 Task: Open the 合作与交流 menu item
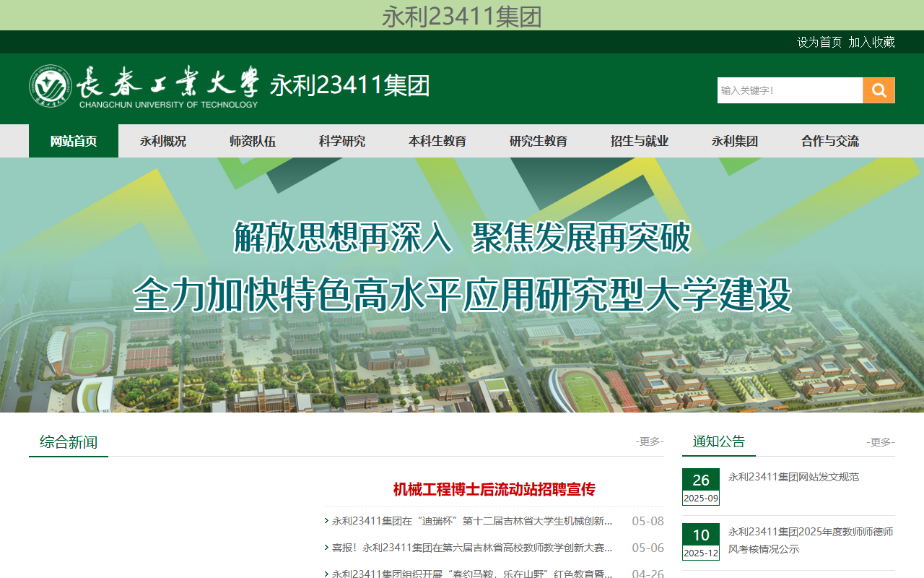(x=830, y=141)
